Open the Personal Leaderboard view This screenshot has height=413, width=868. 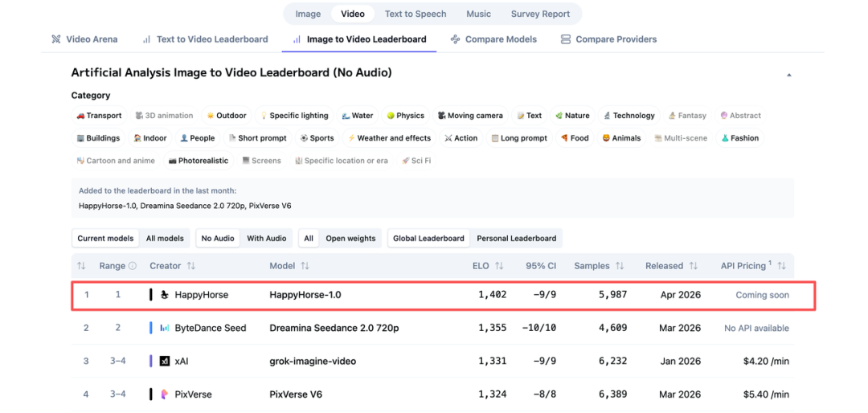pyautogui.click(x=516, y=239)
